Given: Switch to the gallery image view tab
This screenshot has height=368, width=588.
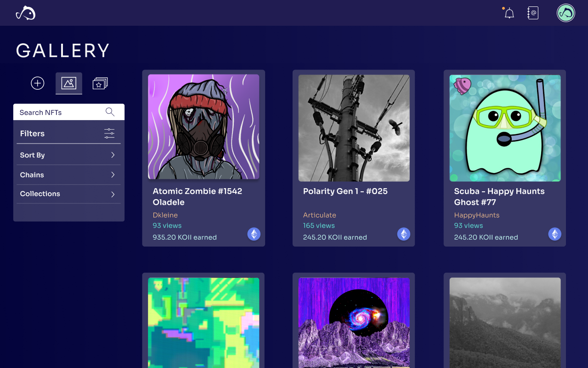Looking at the screenshot, I should pos(69,83).
